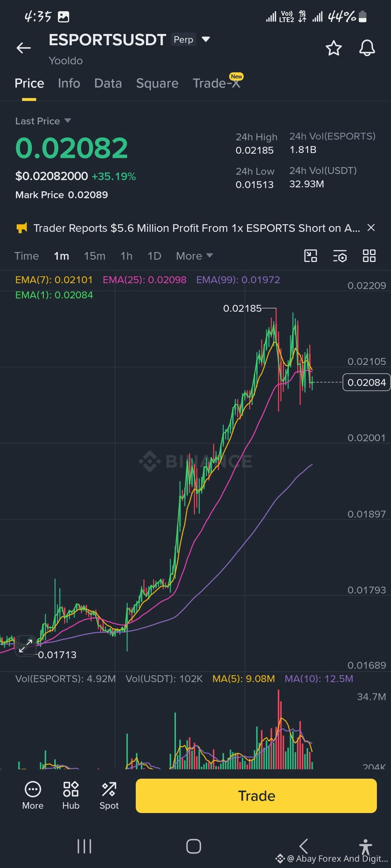Tap the MA(10): 12.5M volume label
391x868 pixels.
click(x=319, y=678)
